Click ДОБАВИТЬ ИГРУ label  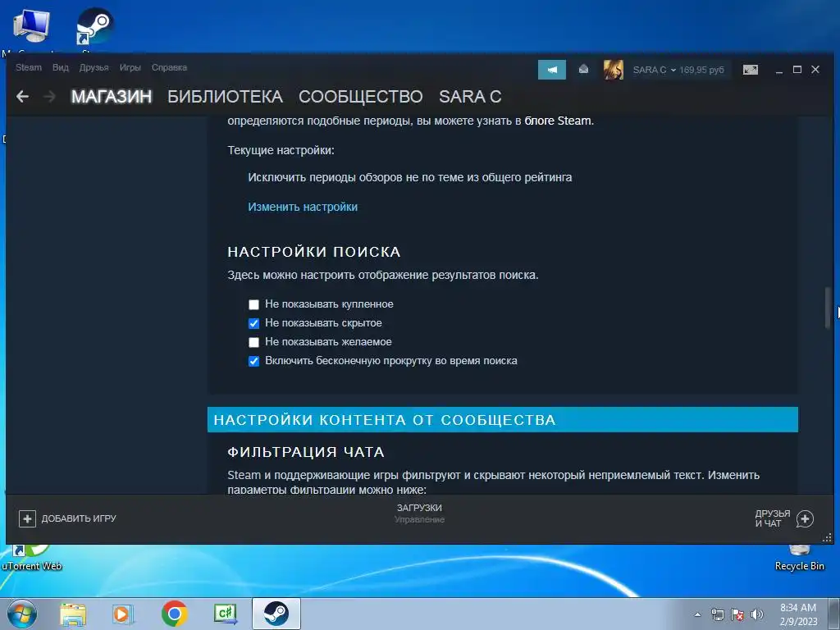click(x=79, y=518)
